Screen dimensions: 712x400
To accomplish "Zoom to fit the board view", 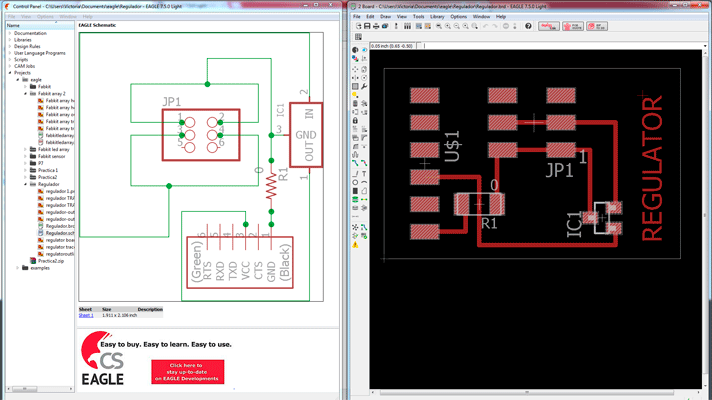I will point(439,26).
